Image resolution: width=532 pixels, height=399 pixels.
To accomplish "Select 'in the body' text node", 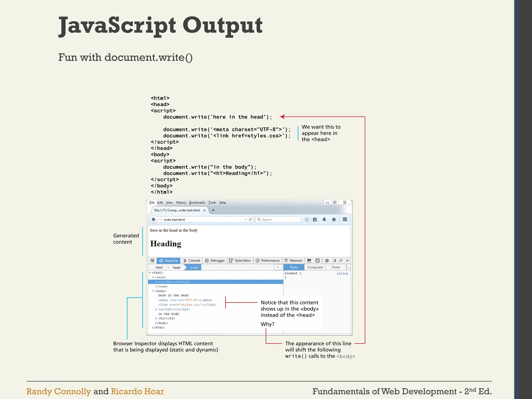I will pos(169,314).
